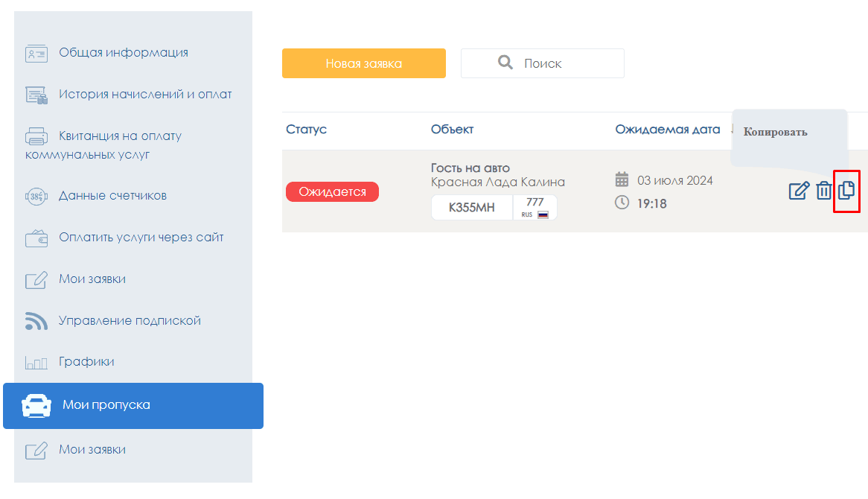Open История начислений и оплат section
Screen dimensions: 868x499
pos(145,95)
